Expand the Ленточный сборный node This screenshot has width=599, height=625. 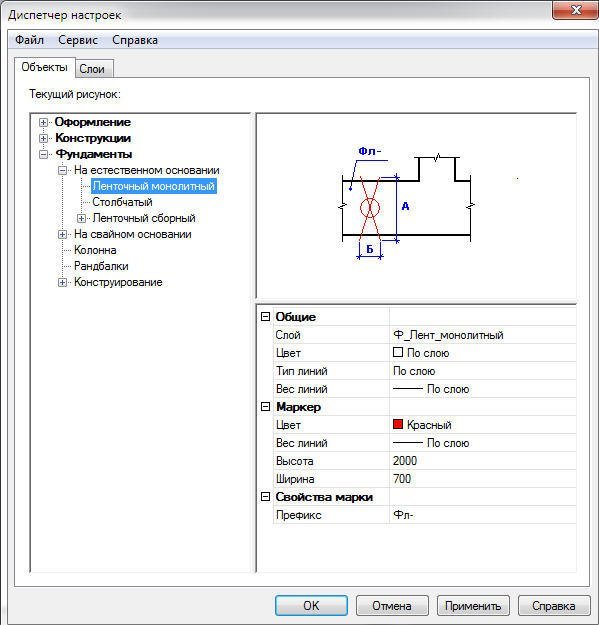point(81,218)
